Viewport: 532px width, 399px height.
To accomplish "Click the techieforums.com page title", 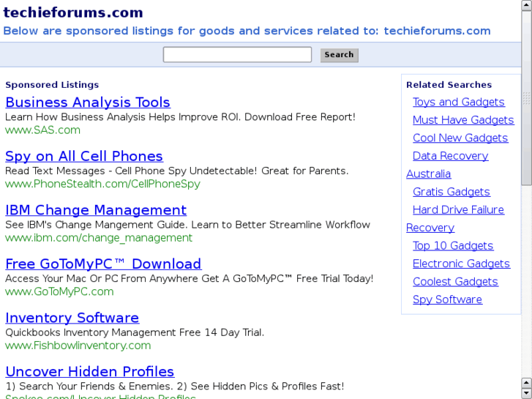I will (x=73, y=12).
